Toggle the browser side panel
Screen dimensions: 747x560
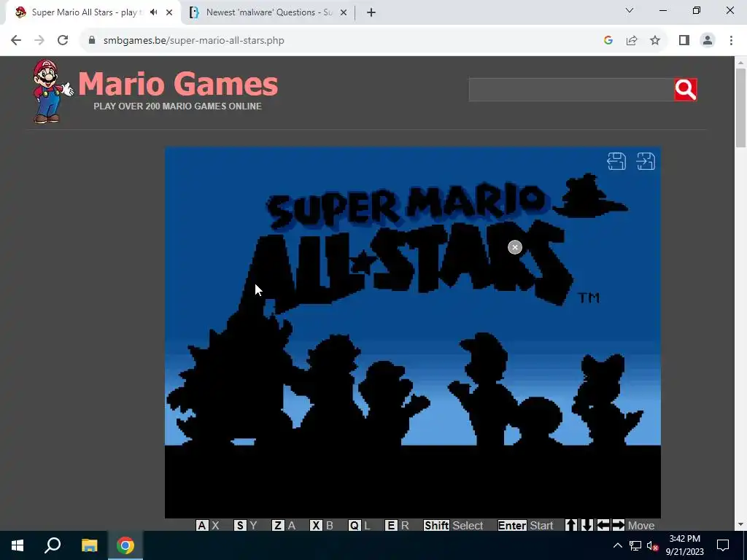(x=684, y=41)
